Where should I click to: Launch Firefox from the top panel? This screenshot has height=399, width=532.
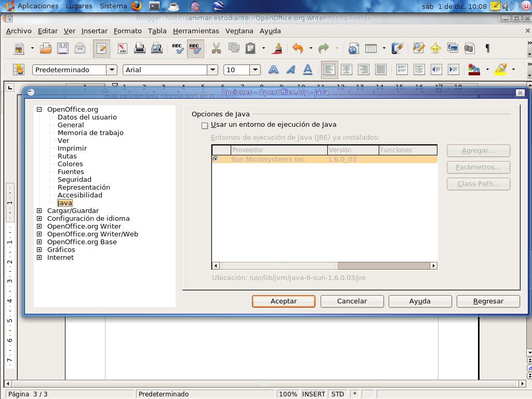click(x=137, y=6)
